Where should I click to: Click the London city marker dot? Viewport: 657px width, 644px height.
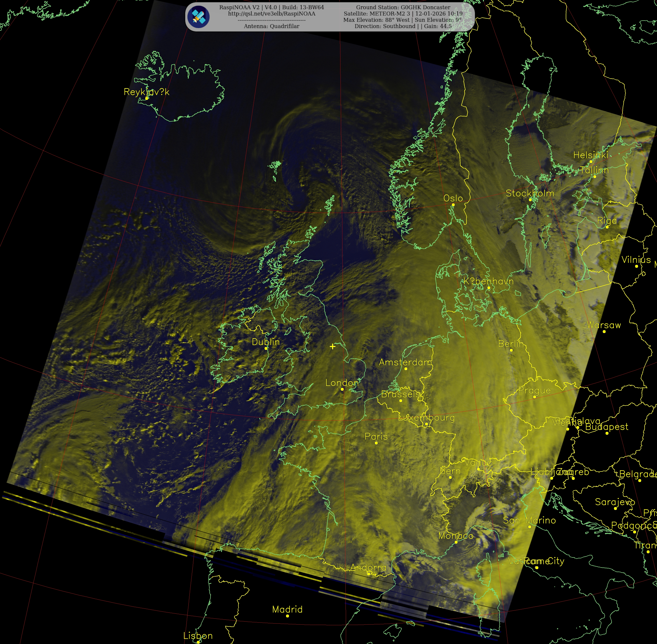click(342, 389)
